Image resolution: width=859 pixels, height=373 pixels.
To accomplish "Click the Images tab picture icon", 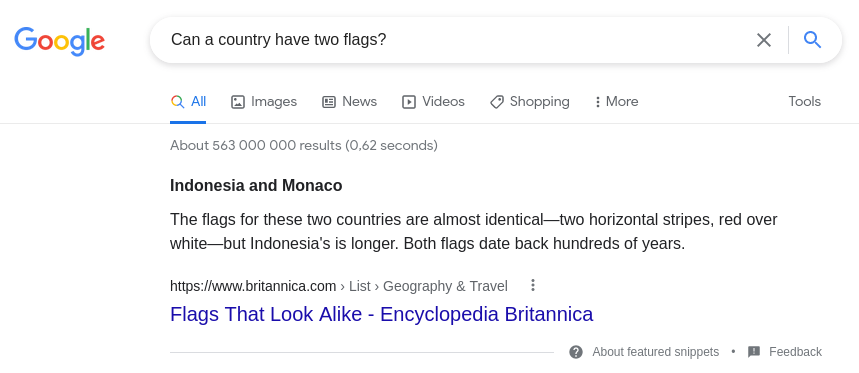I will (238, 102).
